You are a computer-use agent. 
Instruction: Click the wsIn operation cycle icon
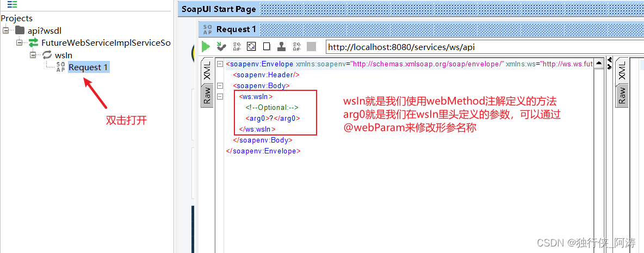(x=47, y=55)
